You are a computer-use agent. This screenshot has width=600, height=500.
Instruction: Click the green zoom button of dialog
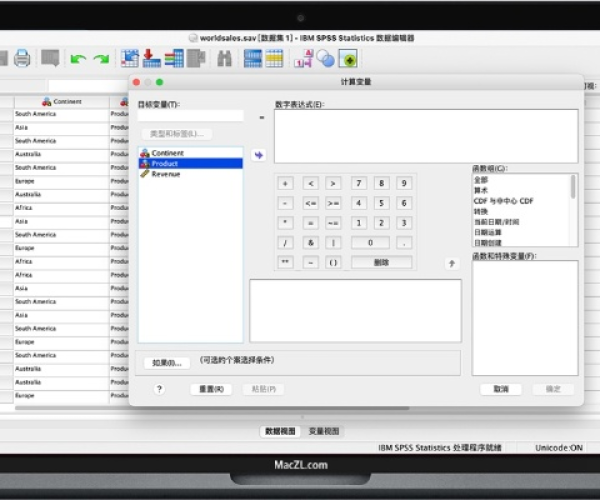[160, 82]
